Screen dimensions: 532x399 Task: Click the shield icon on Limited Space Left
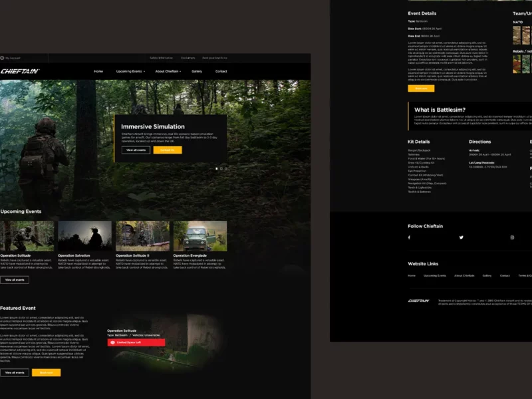[112, 342]
